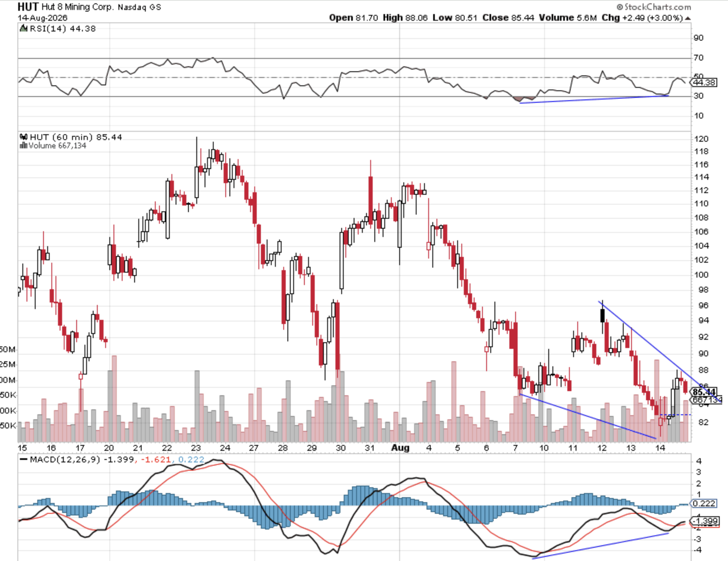Click the Hut 8 Mining Corp. company name
The image size is (728, 561).
[77, 7]
